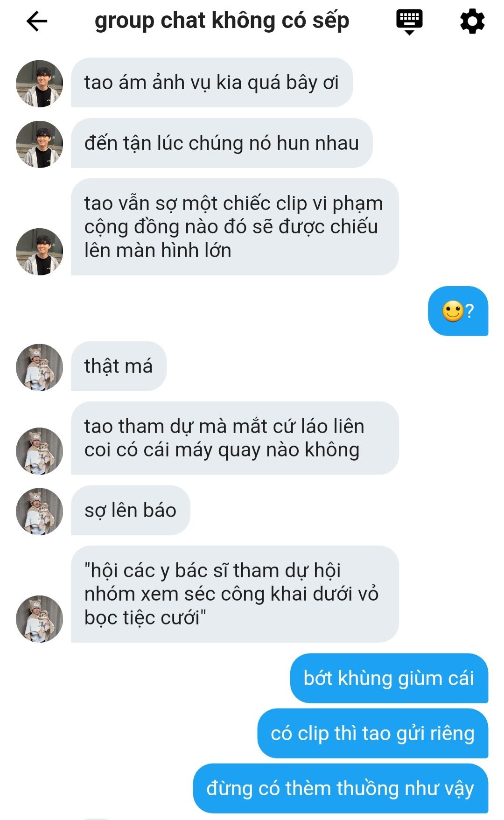Tap the teddy bear avatar beside 'thật má'
The image size is (504, 820).
pyautogui.click(x=40, y=367)
